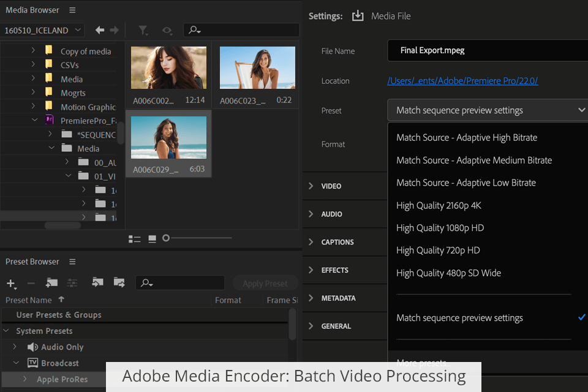Viewport: 588px width, 392px height.
Task: Expand the CAPTIONS settings section
Action: [311, 242]
